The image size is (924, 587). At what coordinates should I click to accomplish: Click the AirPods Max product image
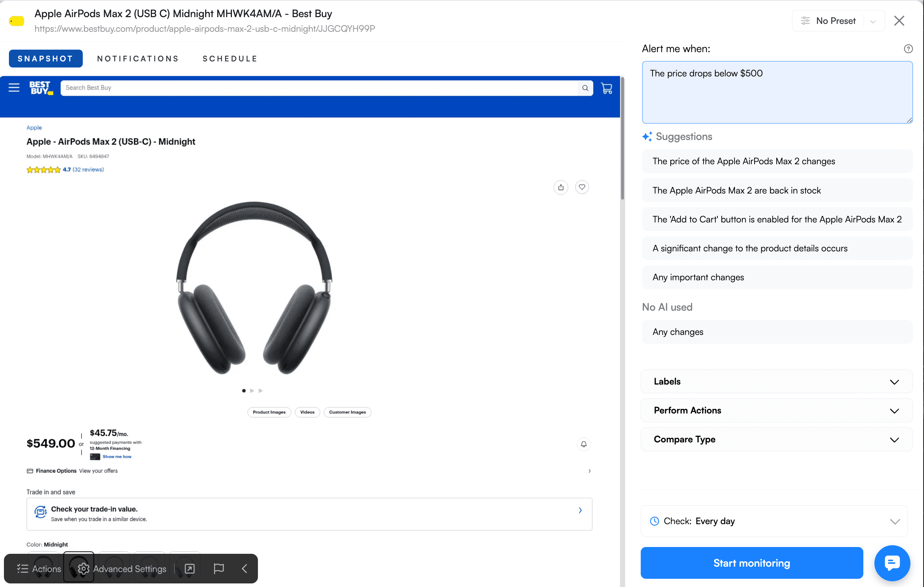tap(254, 288)
